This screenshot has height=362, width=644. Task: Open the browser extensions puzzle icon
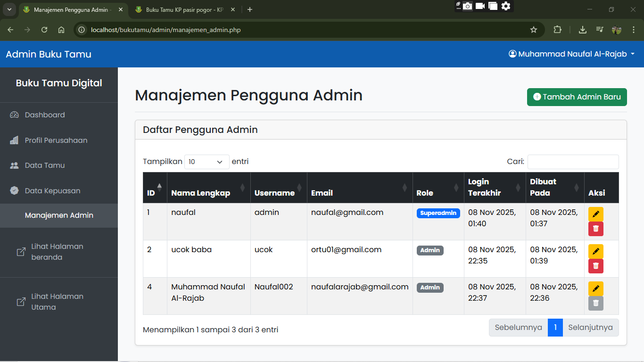(557, 30)
